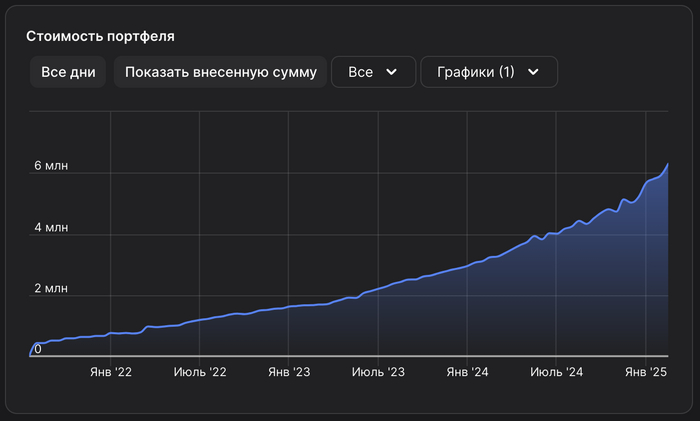Screen dimensions: 700x421
Task: Click the "2 млн" value label
Action: (51, 289)
